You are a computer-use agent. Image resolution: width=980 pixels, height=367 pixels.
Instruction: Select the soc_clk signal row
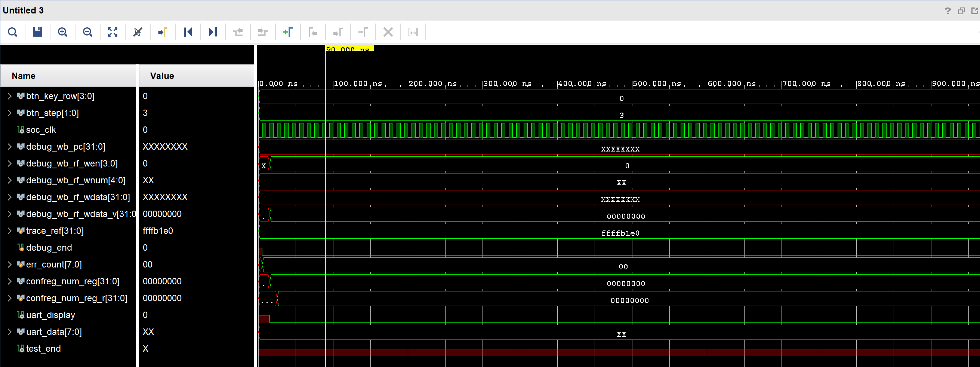click(41, 130)
